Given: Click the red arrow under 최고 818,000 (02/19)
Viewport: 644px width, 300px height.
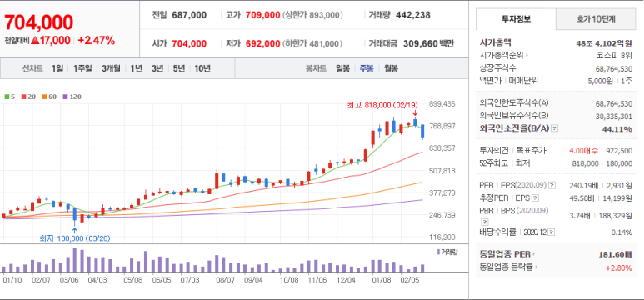Looking at the screenshot, I should [x=415, y=113].
